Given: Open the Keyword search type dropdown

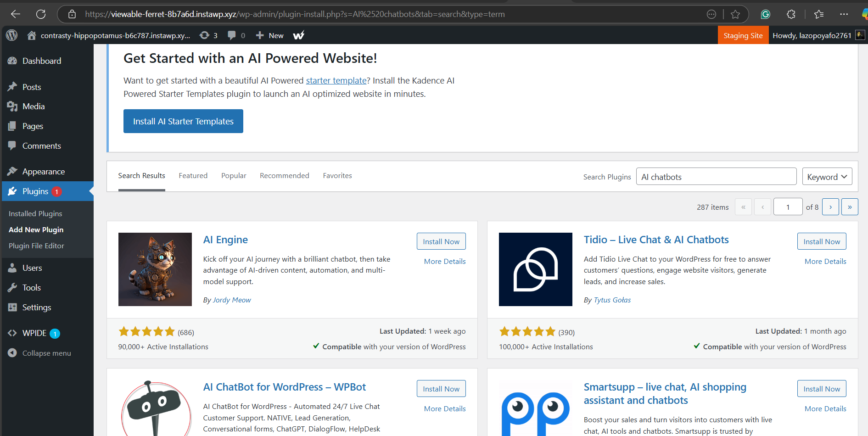Looking at the screenshot, I should tap(827, 177).
